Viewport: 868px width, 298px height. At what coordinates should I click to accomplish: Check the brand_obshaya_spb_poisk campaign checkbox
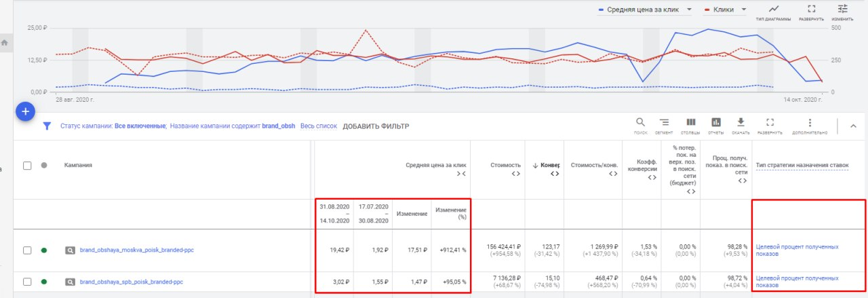pos(28,281)
